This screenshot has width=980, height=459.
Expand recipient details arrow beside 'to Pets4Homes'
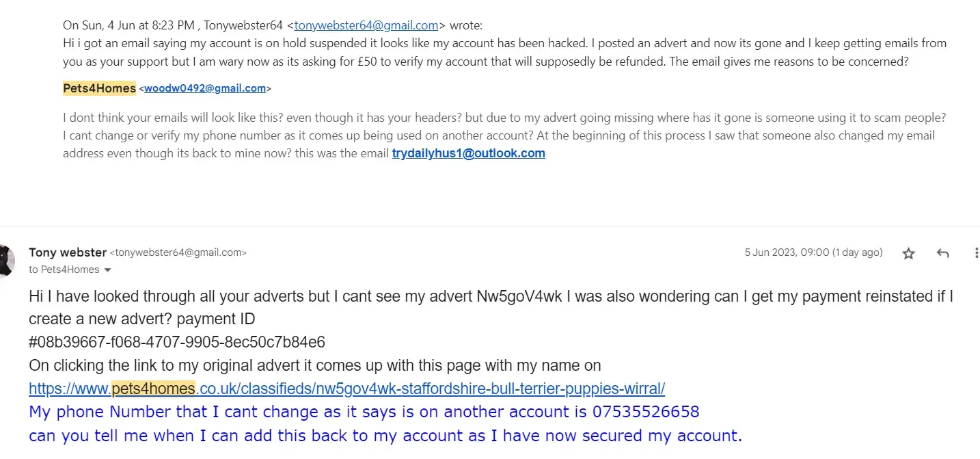(x=107, y=270)
